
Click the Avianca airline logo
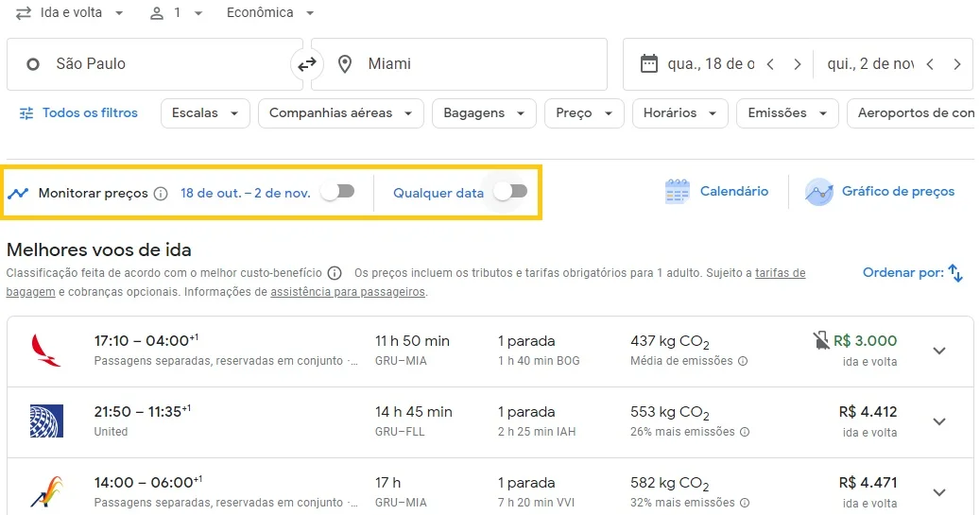[45, 351]
